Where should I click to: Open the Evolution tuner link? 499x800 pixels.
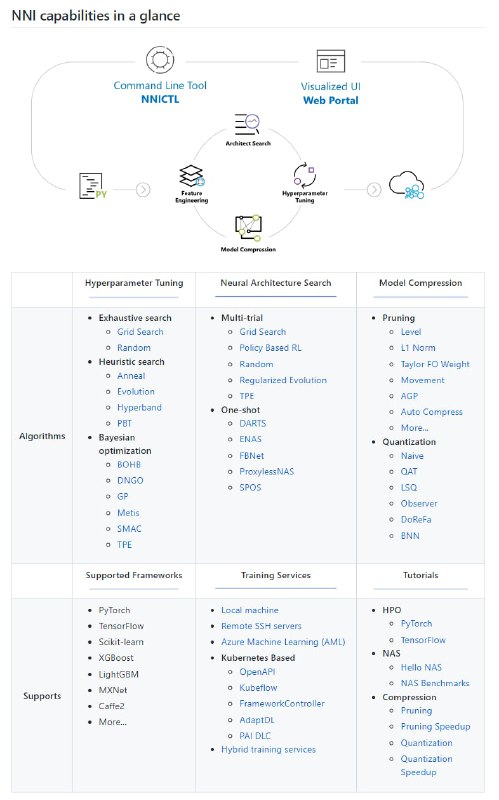pyautogui.click(x=136, y=391)
